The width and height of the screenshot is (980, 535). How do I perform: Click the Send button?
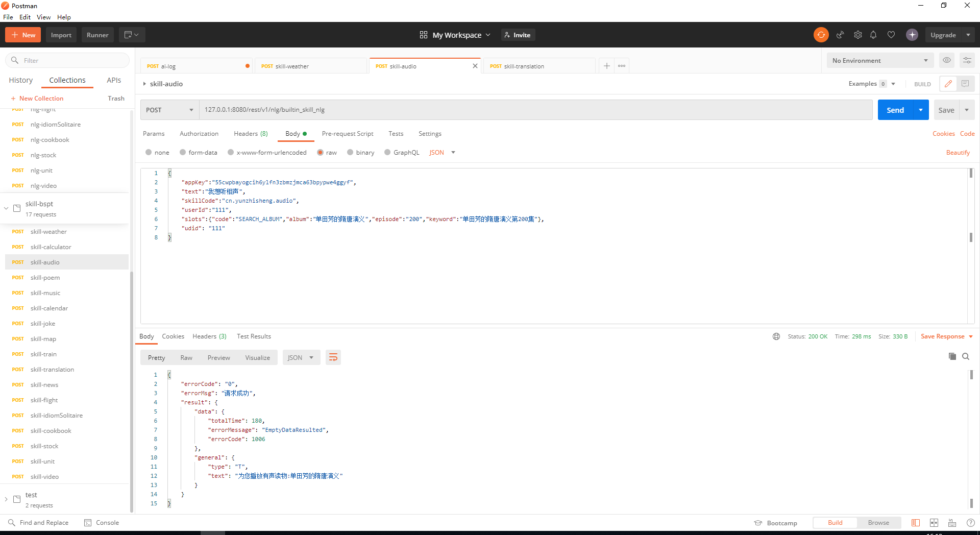point(895,110)
